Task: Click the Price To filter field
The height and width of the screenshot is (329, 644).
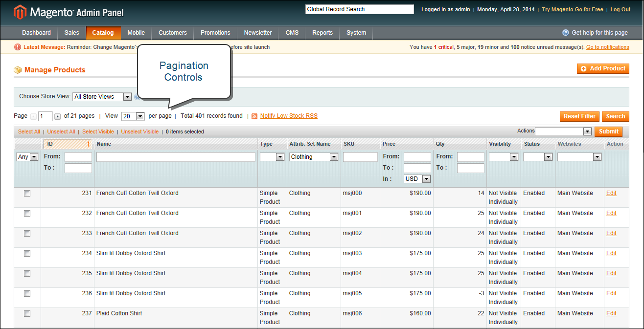Action: tap(417, 168)
